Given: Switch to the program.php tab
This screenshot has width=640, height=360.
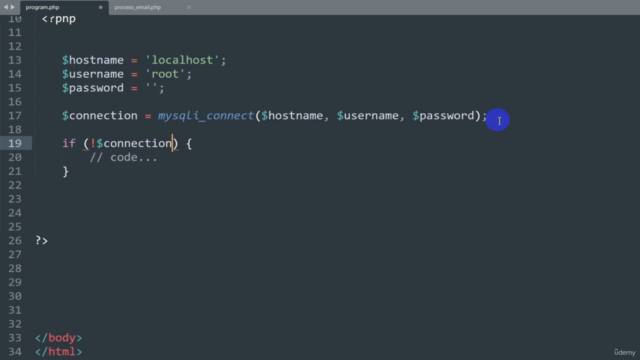Looking at the screenshot, I should point(42,7).
